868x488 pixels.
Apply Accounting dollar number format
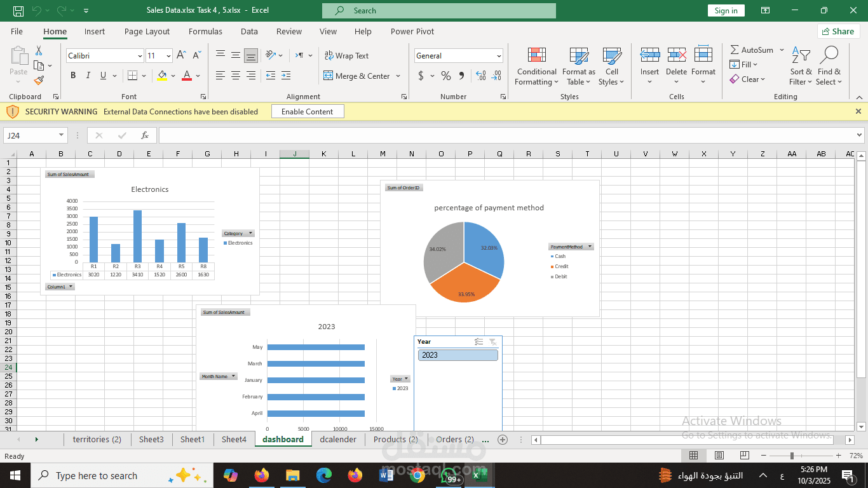click(421, 76)
